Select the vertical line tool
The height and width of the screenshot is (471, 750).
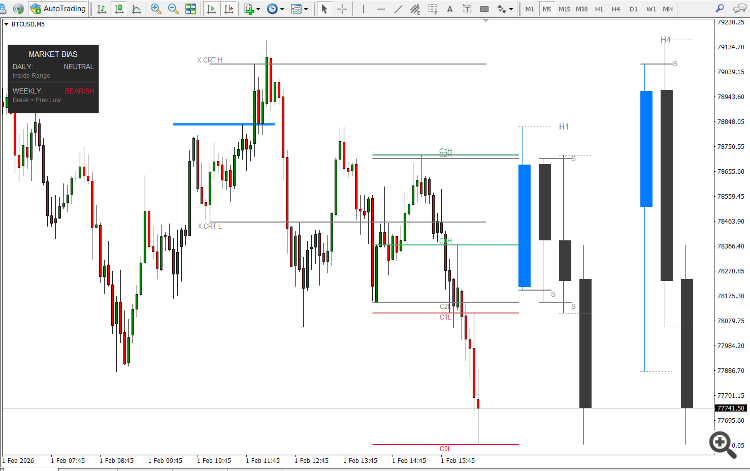[x=364, y=9]
